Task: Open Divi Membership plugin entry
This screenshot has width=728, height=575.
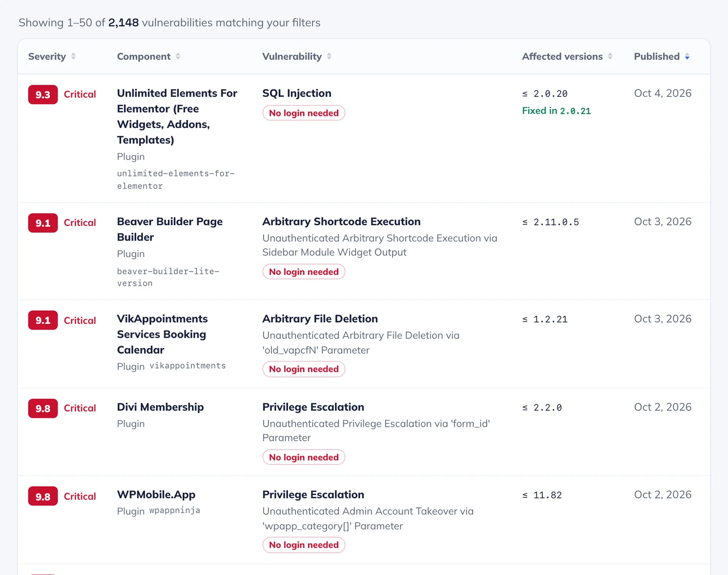Action: coord(160,407)
